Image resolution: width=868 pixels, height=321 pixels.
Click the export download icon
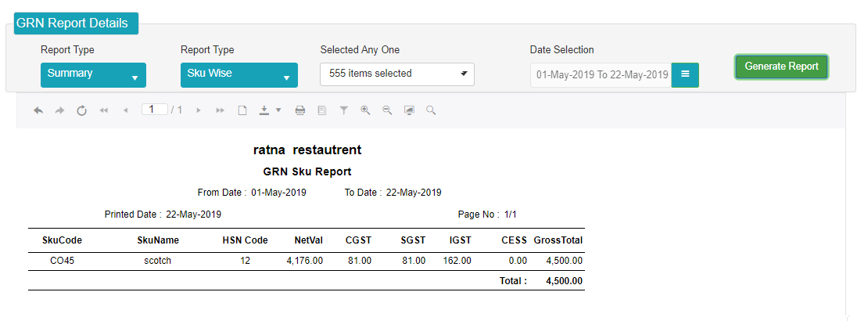point(264,110)
